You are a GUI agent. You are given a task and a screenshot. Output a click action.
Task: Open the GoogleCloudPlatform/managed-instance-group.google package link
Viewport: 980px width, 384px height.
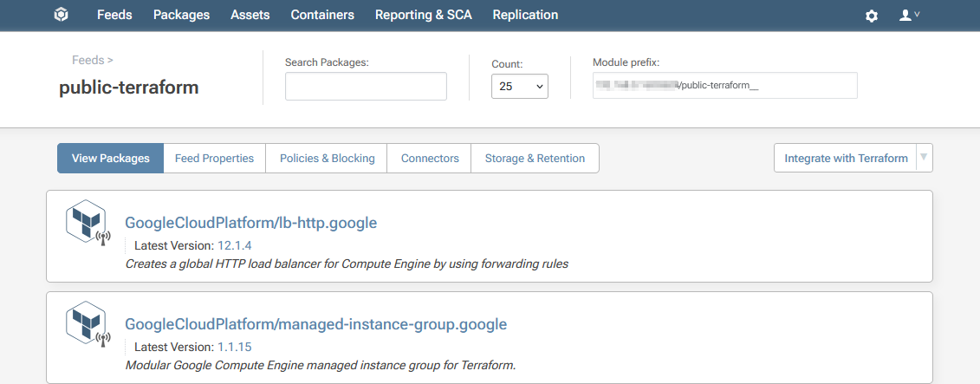coord(315,324)
